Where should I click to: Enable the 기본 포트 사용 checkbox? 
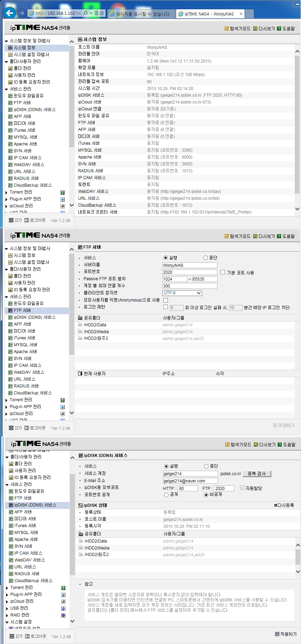click(223, 272)
